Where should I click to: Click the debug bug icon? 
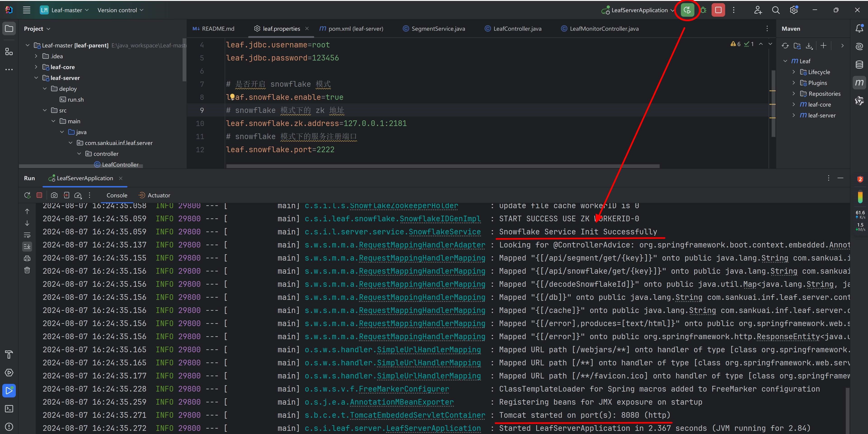(x=703, y=10)
